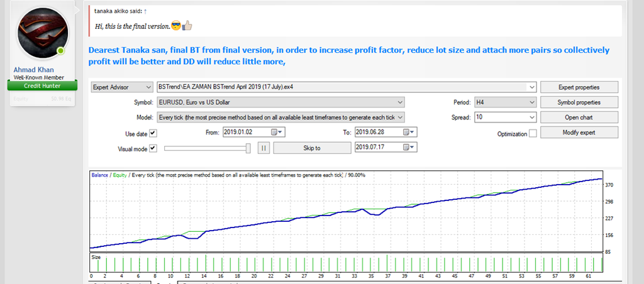The width and height of the screenshot is (644, 284).
Task: Click the thumbs up emoji in quote
Action: (x=187, y=26)
